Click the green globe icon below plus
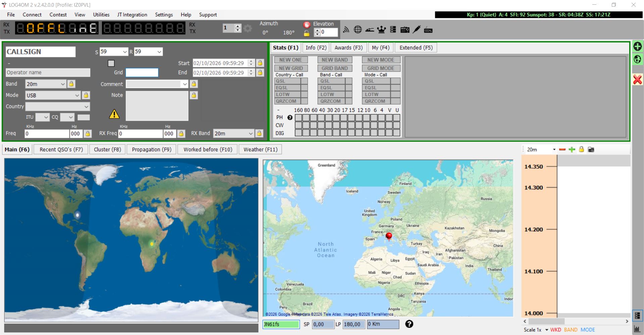Screen dimensions: 644x335 pos(637,59)
